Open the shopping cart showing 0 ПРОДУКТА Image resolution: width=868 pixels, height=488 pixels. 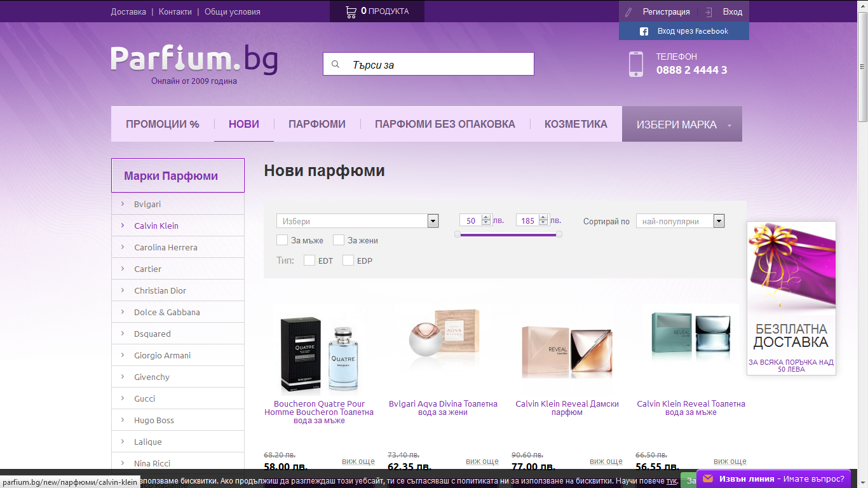click(376, 11)
